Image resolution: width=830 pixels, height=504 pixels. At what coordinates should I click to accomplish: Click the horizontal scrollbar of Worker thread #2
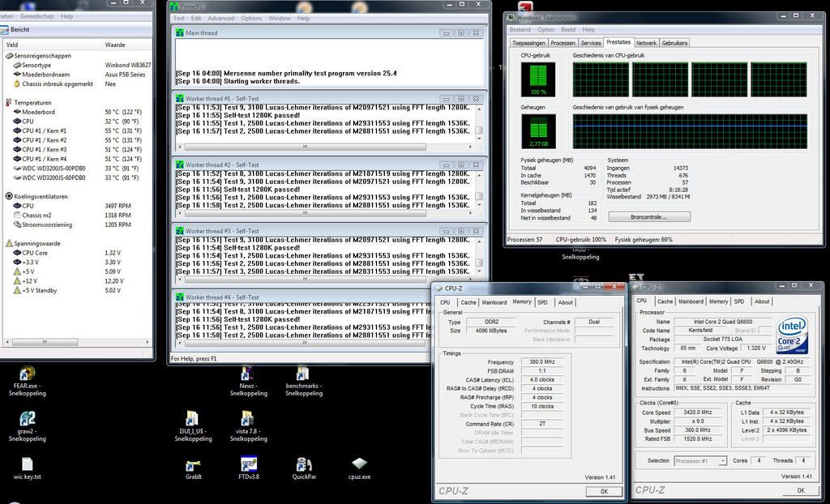tap(325, 213)
